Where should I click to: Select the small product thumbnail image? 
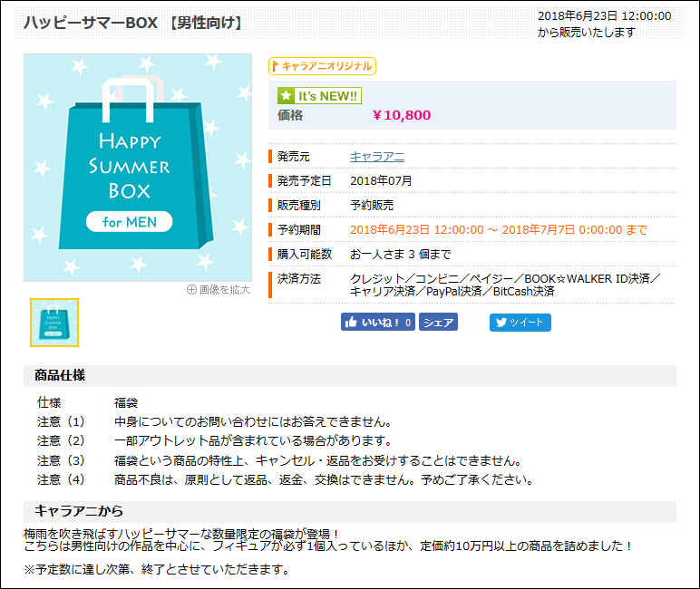click(54, 323)
